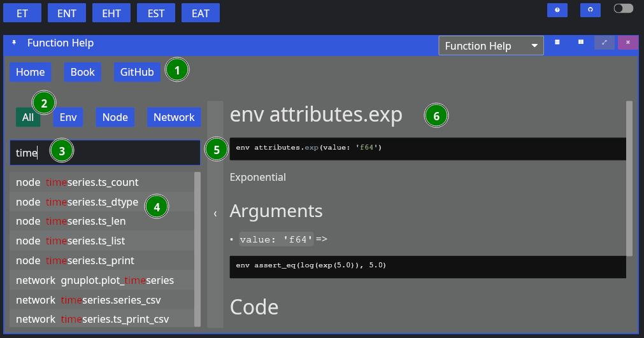
Task: Click the Book button
Action: pos(83,73)
